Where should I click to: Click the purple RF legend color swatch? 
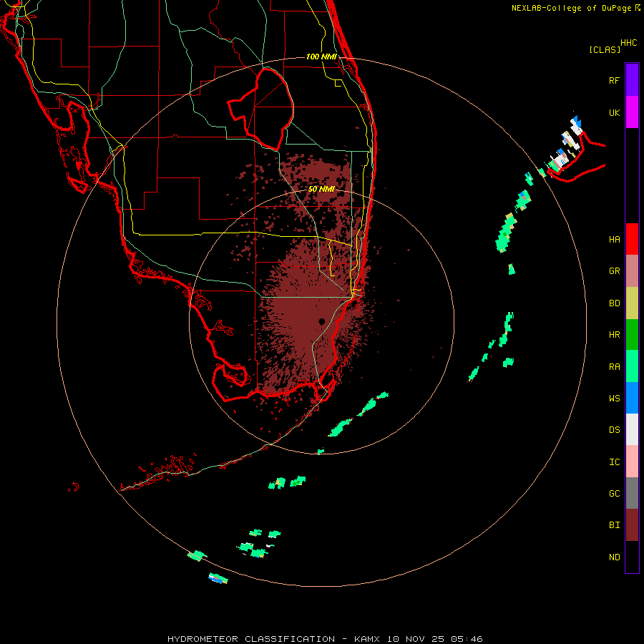632,80
